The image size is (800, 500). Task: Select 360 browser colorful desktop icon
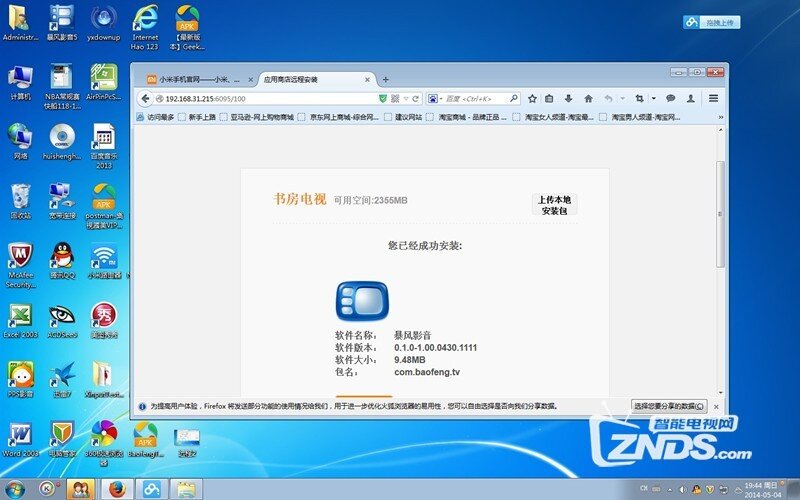pyautogui.click(x=104, y=443)
